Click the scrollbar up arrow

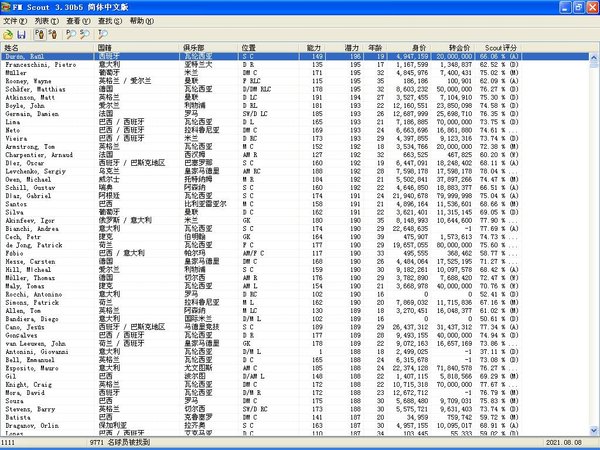click(593, 57)
